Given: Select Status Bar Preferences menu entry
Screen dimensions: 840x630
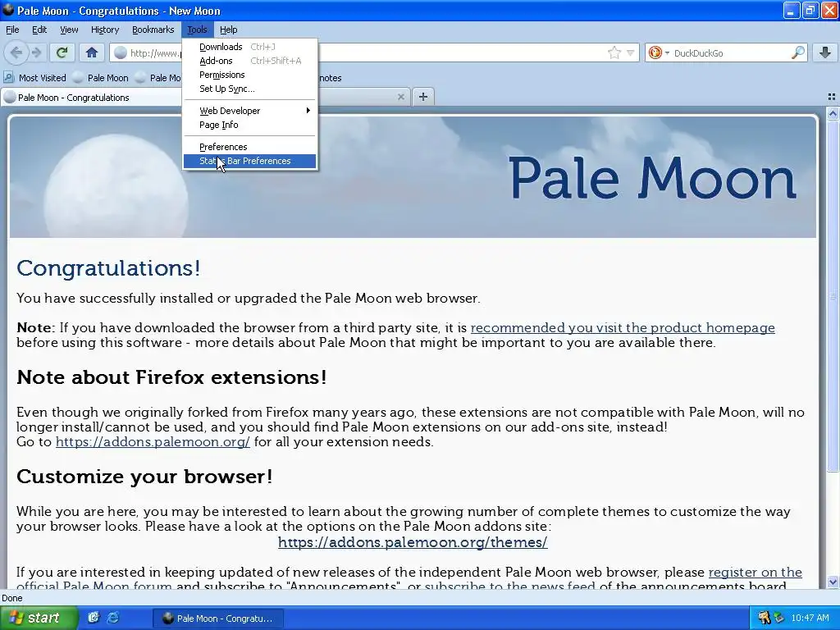Looking at the screenshot, I should 249,161.
